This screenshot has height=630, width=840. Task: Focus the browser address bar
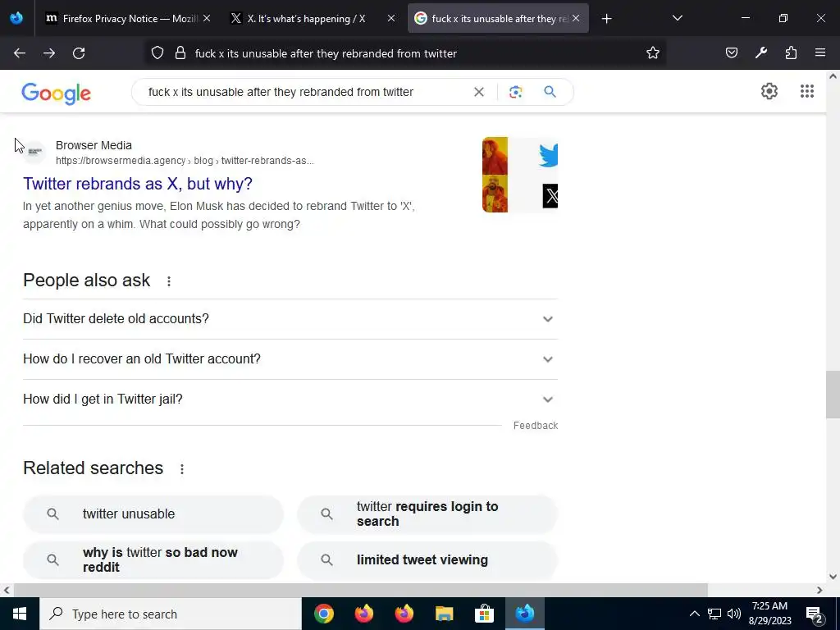pos(405,53)
